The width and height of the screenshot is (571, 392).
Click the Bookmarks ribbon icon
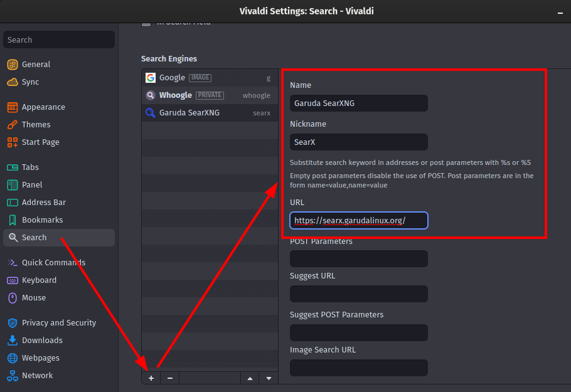[x=13, y=220]
